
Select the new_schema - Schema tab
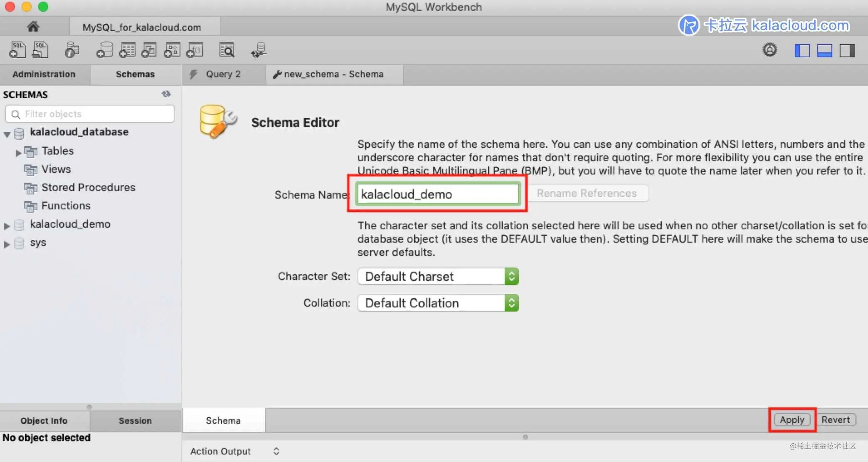[x=334, y=74]
